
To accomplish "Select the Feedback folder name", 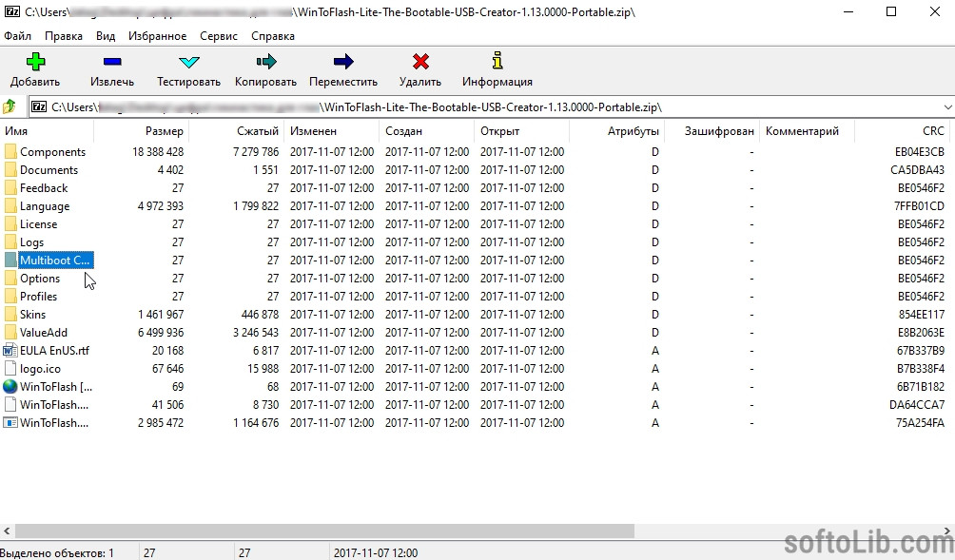I will coord(44,188).
